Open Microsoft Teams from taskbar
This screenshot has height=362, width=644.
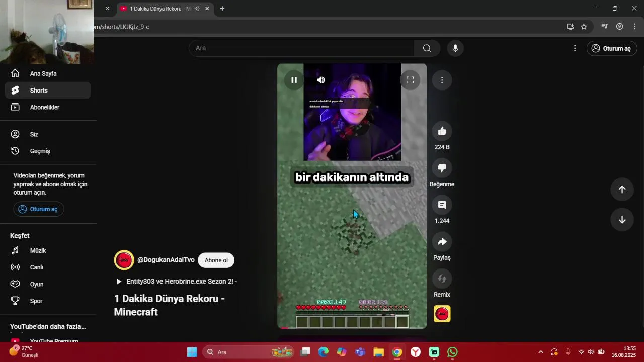[x=360, y=352]
